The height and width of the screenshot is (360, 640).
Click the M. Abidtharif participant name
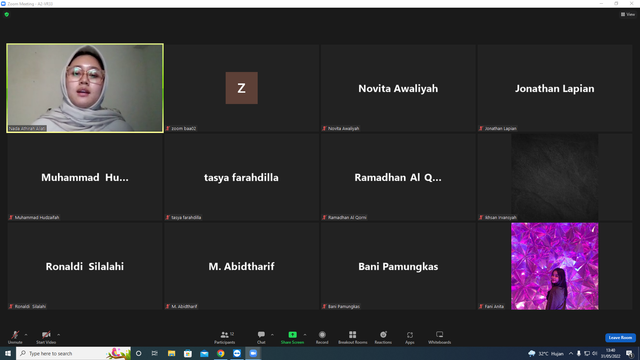pyautogui.click(x=241, y=267)
